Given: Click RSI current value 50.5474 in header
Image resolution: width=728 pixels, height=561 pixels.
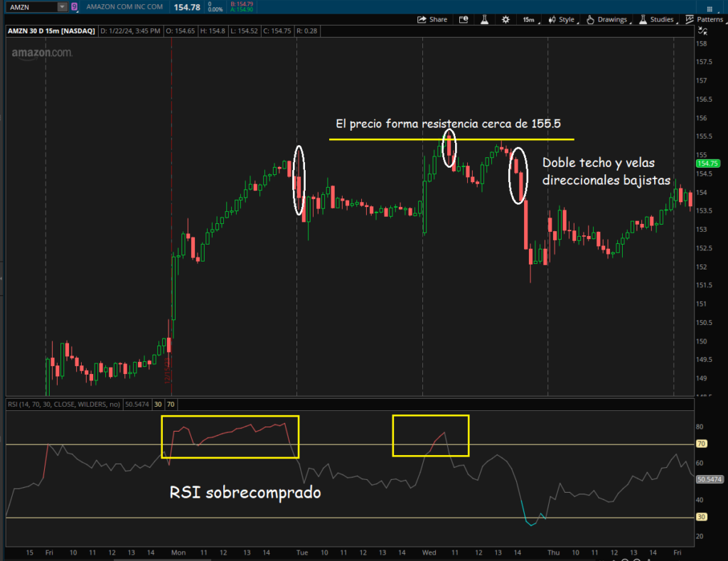Looking at the screenshot, I should tap(137, 405).
